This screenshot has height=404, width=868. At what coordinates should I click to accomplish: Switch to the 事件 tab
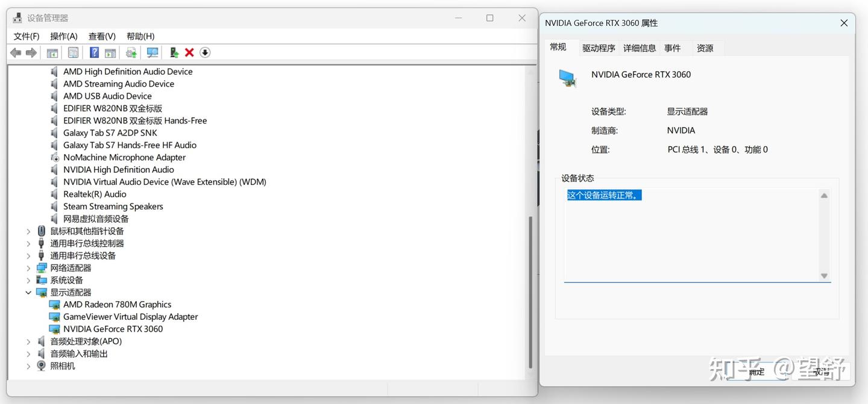pos(672,48)
